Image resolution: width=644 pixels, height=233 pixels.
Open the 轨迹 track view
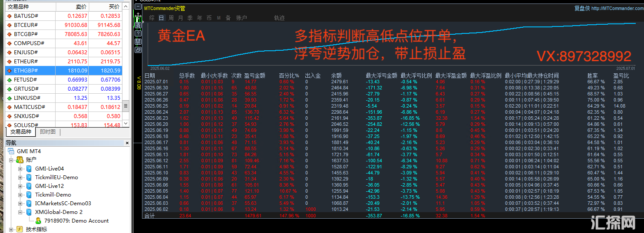[280, 18]
